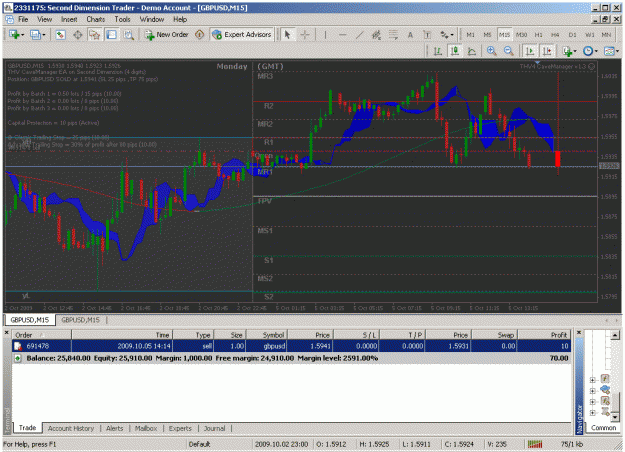Screen dimensions: 625x452
Task: Click the New Order button
Action: coord(167,35)
